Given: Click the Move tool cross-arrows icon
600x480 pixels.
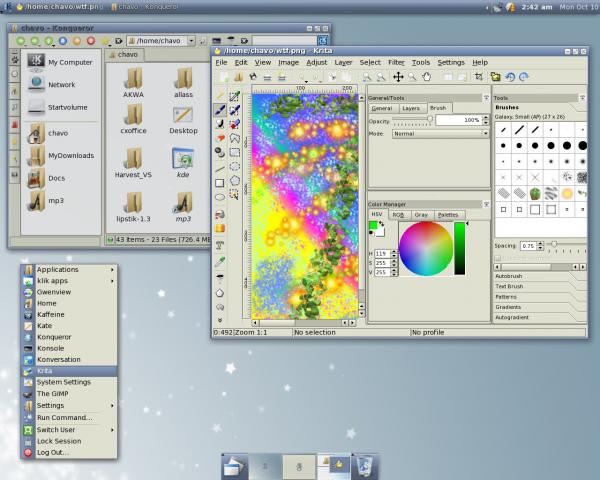Looking at the screenshot, I should (x=398, y=77).
